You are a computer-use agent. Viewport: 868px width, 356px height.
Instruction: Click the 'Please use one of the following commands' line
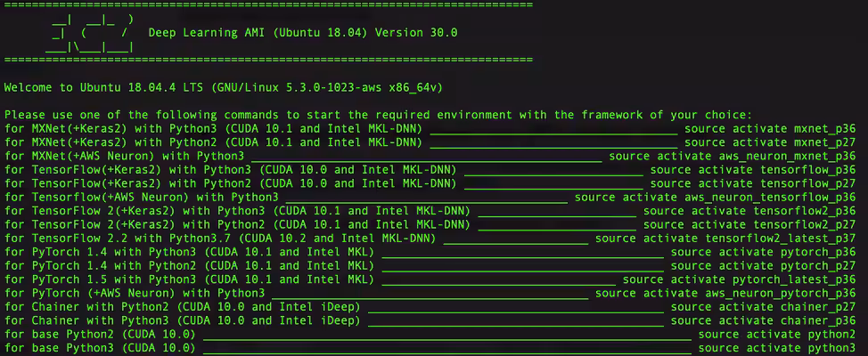pyautogui.click(x=378, y=115)
